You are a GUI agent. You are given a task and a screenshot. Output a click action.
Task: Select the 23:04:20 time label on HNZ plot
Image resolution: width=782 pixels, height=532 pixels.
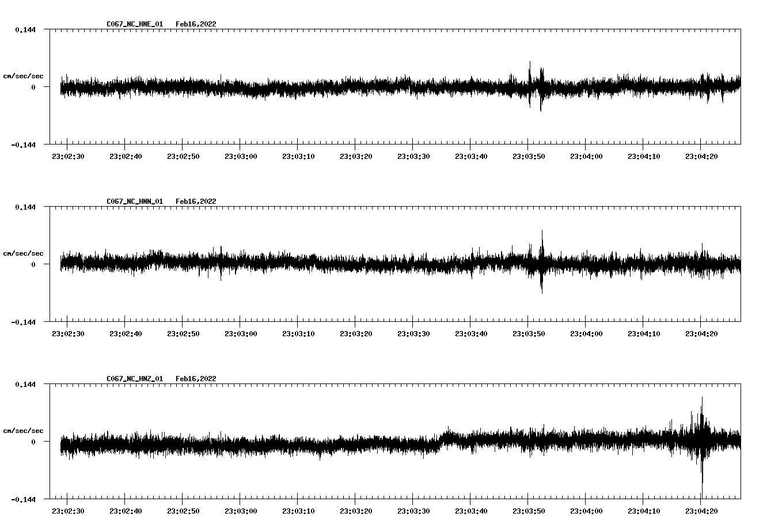[x=701, y=511]
